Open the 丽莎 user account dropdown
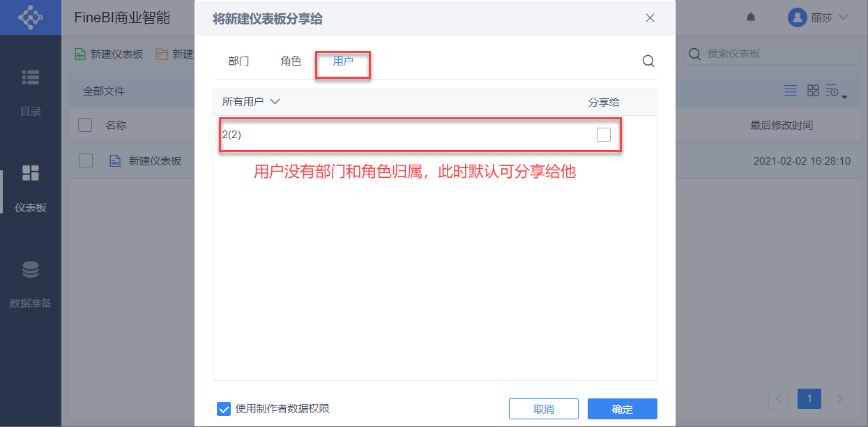This screenshot has width=868, height=427. pos(818,17)
